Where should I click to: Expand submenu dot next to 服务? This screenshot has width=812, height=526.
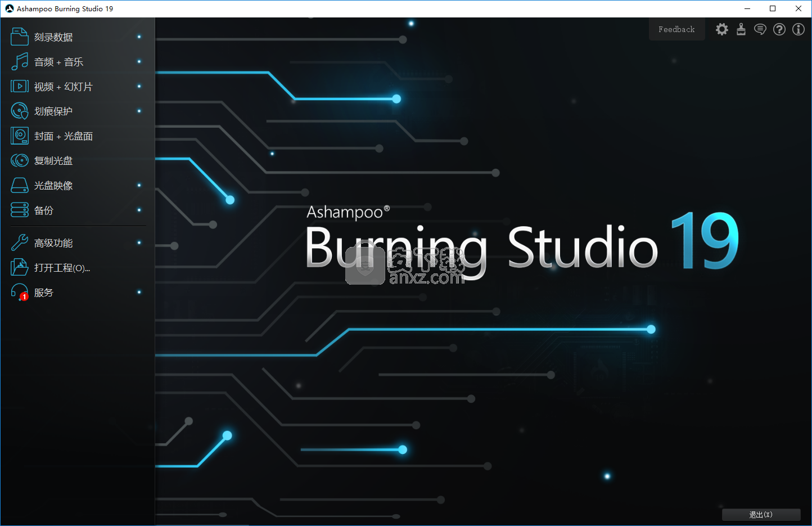(139, 292)
